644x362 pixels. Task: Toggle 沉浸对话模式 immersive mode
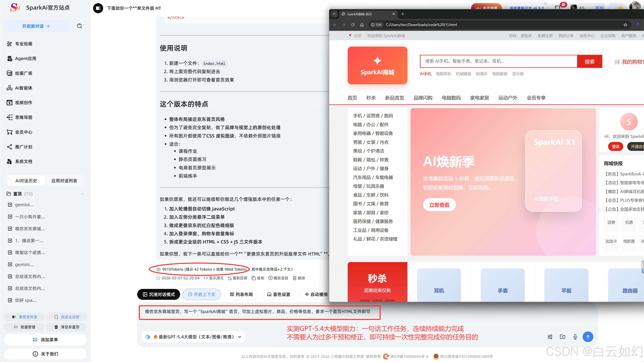tap(158, 294)
